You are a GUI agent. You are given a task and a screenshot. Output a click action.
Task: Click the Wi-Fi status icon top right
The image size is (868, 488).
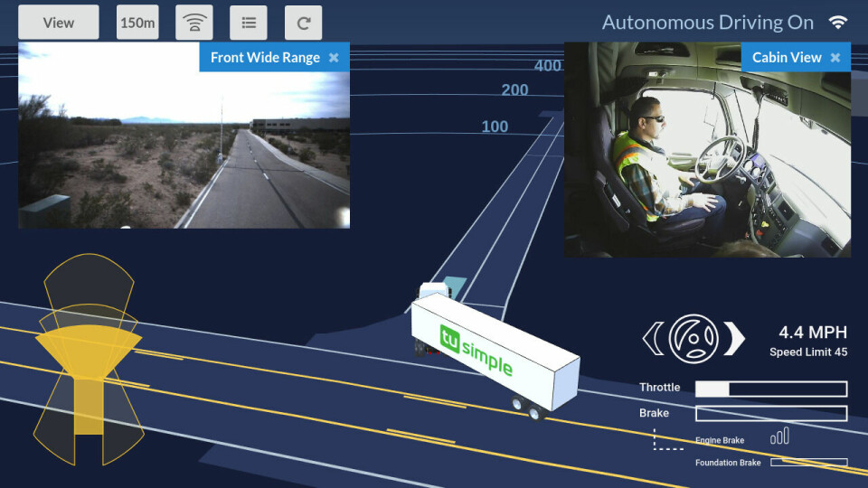click(x=838, y=23)
